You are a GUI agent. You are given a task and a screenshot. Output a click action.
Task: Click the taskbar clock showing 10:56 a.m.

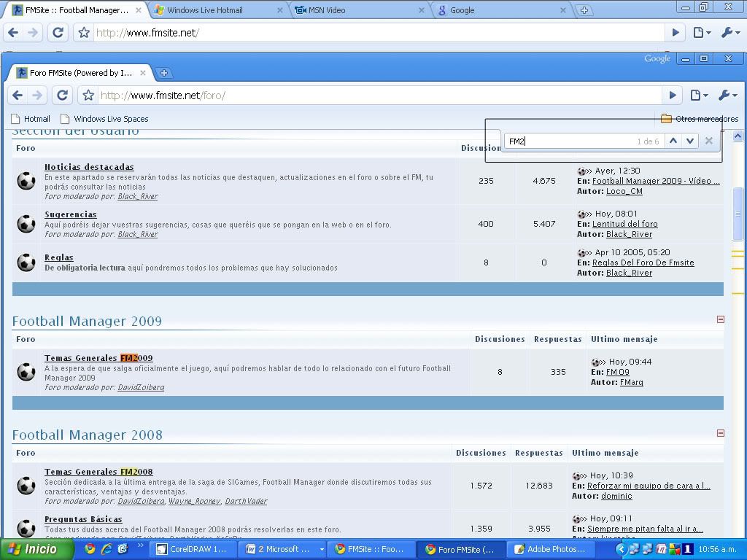click(719, 549)
